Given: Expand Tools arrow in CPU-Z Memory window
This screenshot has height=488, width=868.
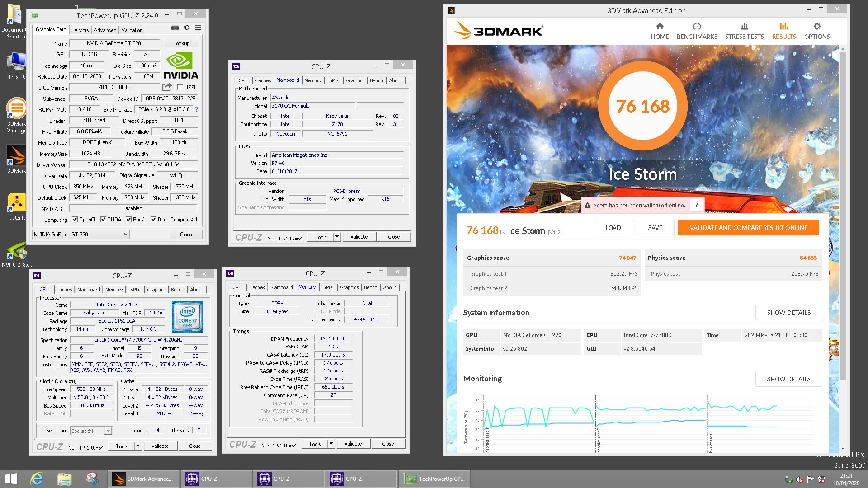Looking at the screenshot, I should coord(331,444).
